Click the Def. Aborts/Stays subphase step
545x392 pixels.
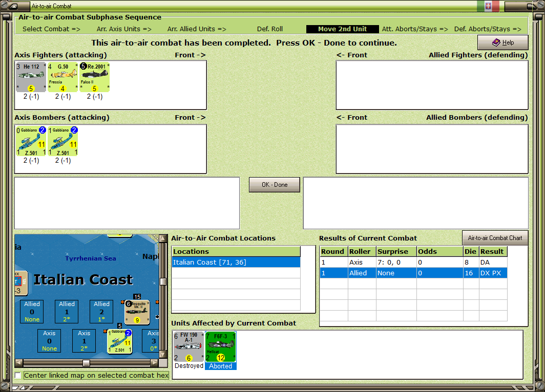tap(488, 29)
